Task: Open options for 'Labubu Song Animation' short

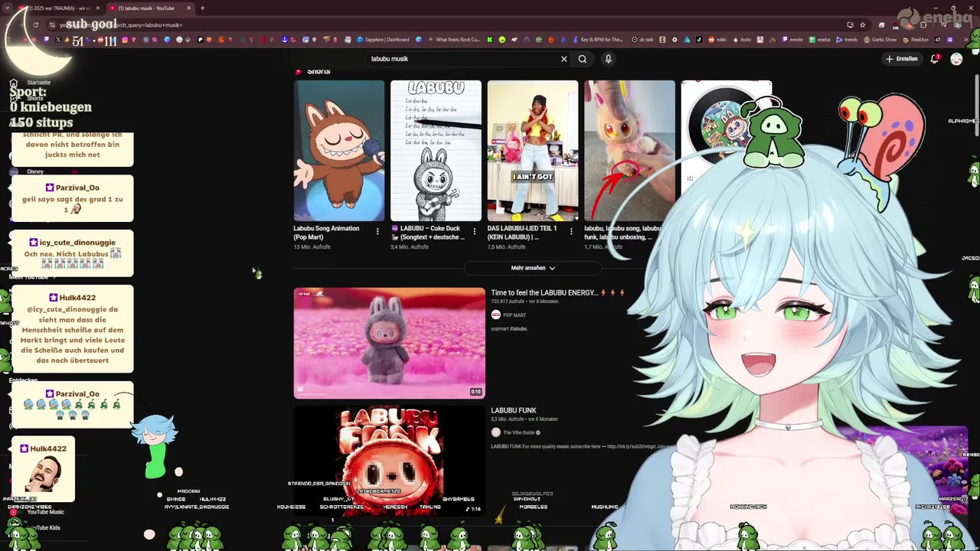Action: click(x=377, y=231)
